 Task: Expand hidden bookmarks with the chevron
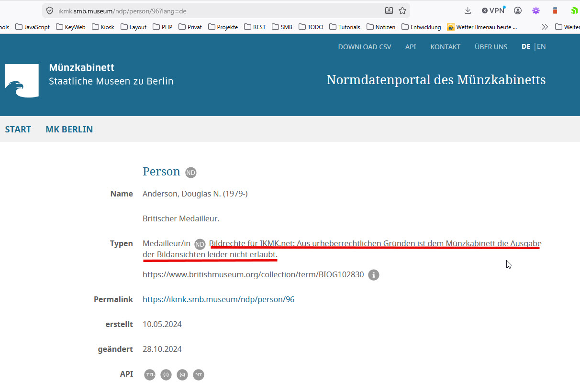[545, 27]
